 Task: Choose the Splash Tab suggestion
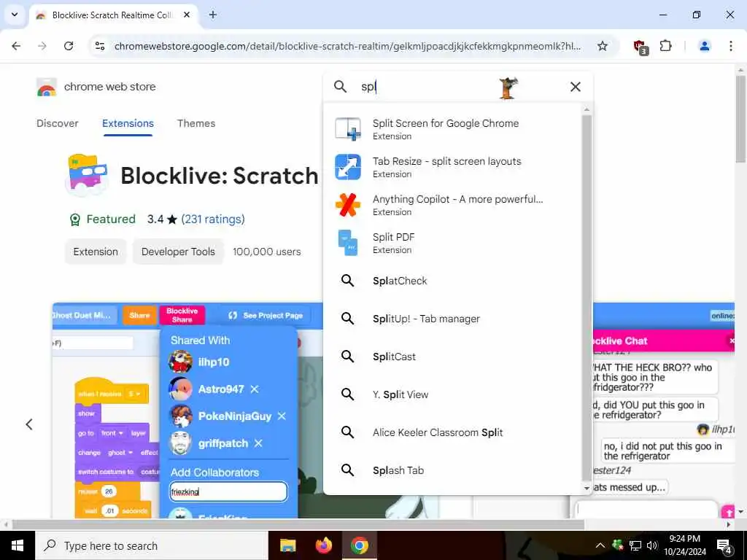tap(452, 470)
